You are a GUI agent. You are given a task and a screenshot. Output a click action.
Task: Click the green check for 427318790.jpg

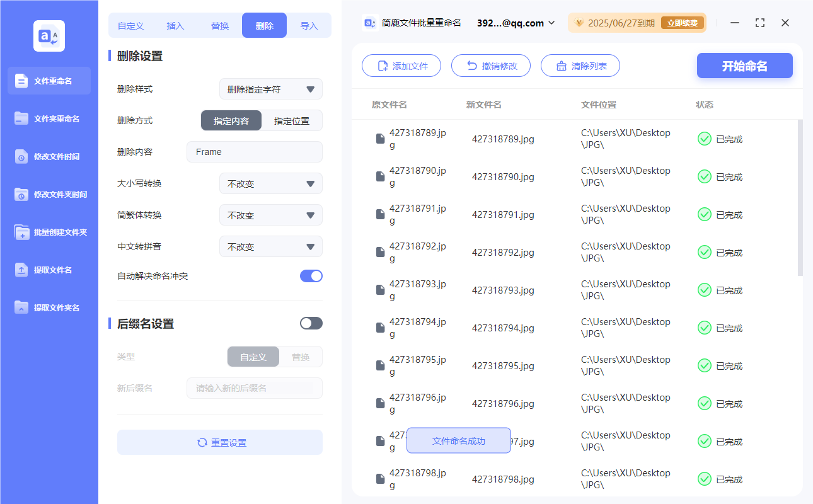click(705, 176)
